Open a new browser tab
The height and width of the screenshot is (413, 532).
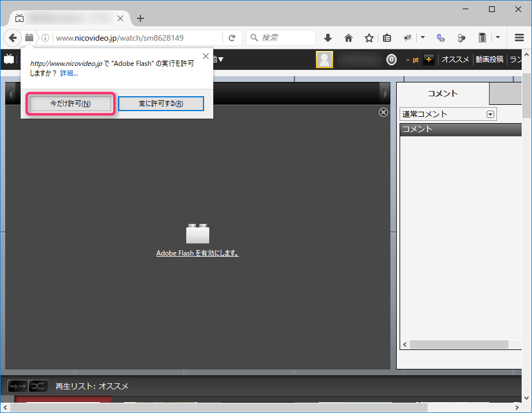pyautogui.click(x=140, y=18)
